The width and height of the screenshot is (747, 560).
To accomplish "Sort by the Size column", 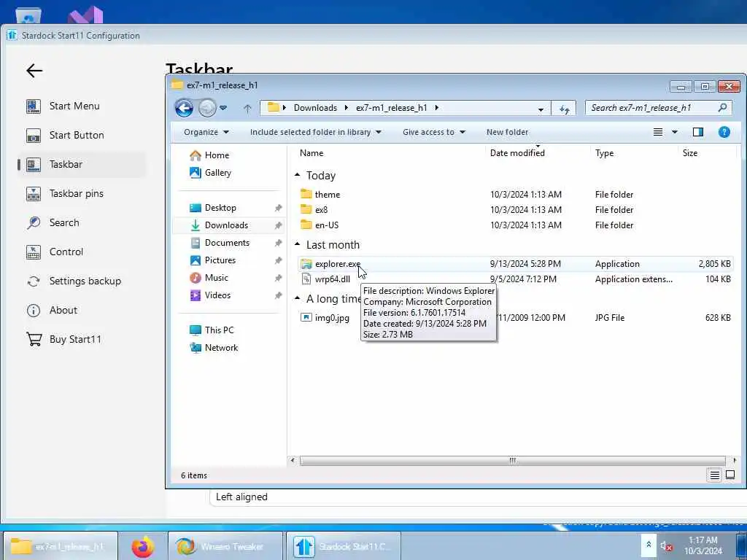I will [690, 153].
